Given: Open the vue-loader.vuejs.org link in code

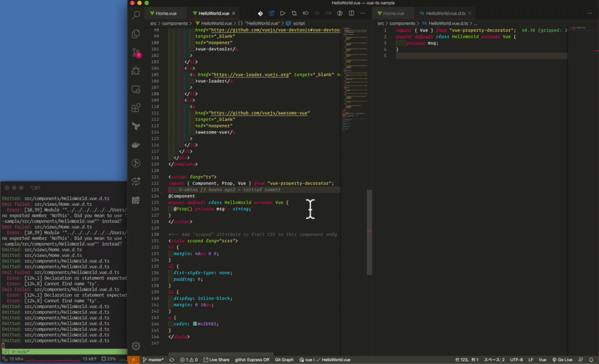Looking at the screenshot, I should point(250,74).
